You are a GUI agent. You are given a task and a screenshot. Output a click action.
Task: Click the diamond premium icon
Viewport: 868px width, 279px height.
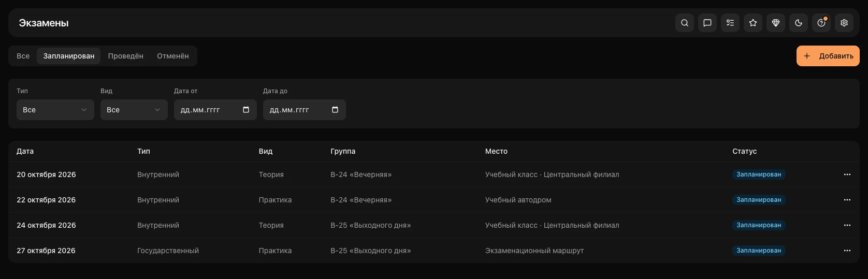point(776,23)
